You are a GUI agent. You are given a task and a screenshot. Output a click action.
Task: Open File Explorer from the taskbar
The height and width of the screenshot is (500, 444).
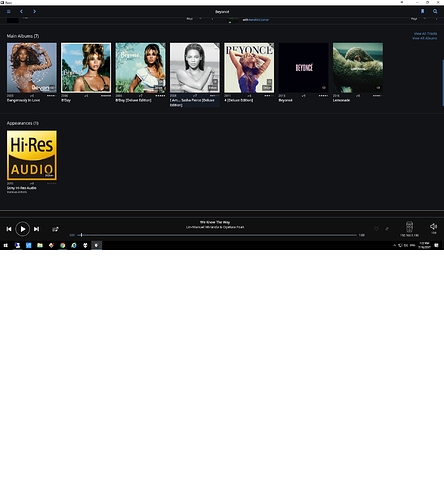pyautogui.click(x=40, y=245)
